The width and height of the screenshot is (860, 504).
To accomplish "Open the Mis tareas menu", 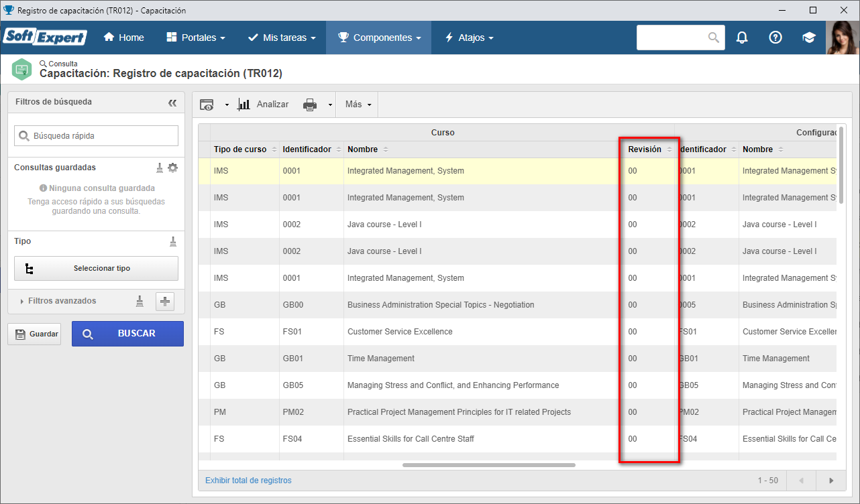I will click(x=282, y=38).
